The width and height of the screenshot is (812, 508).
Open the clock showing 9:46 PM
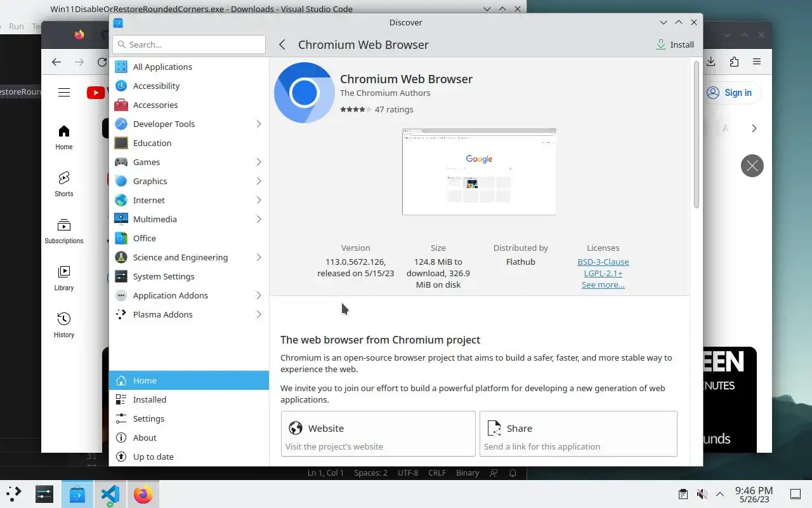point(754,494)
